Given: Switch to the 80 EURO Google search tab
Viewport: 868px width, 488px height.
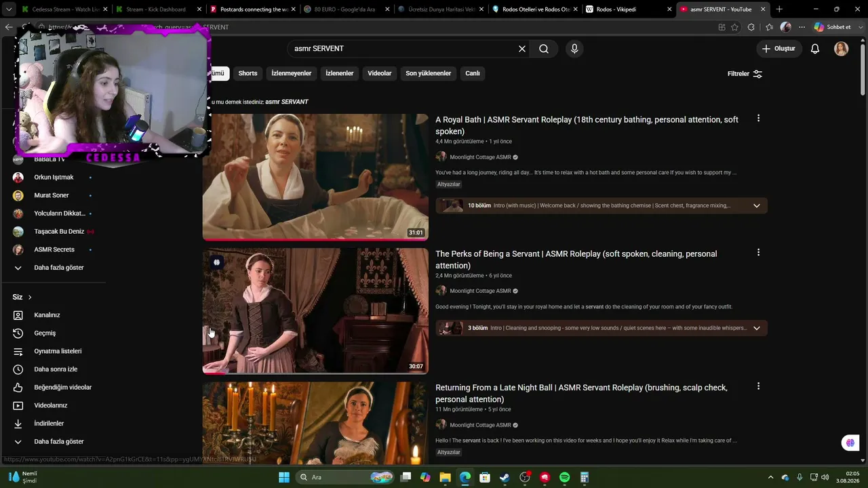Looking at the screenshot, I should (x=346, y=9).
